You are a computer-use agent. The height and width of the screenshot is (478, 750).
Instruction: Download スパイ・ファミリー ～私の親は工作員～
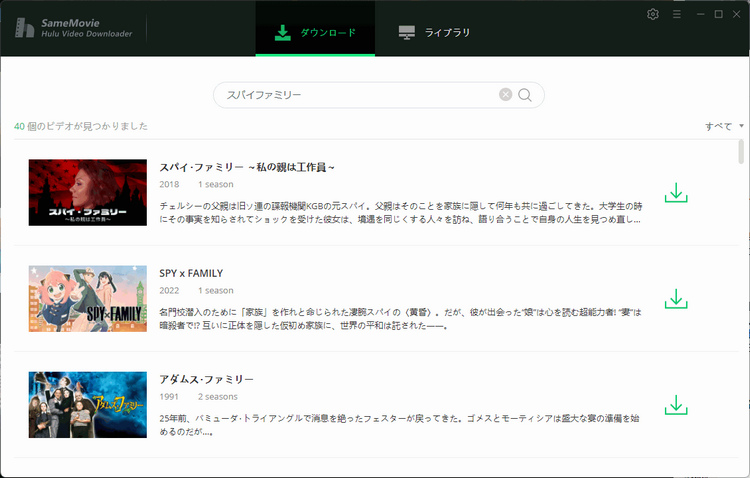[x=676, y=192]
